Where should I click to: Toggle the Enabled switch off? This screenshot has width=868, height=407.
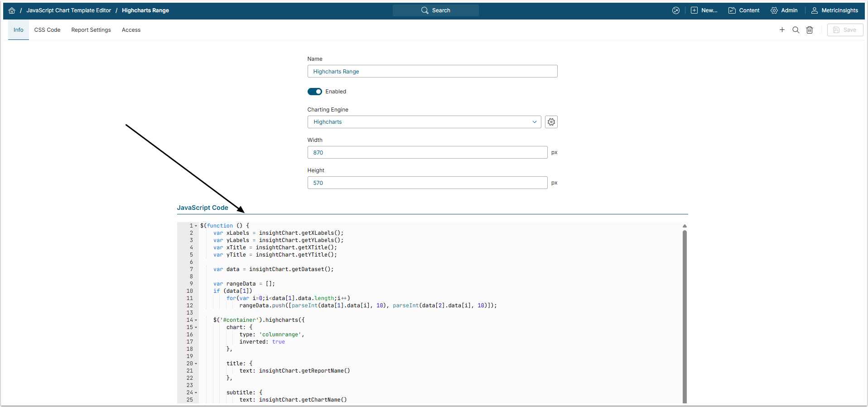(x=315, y=92)
